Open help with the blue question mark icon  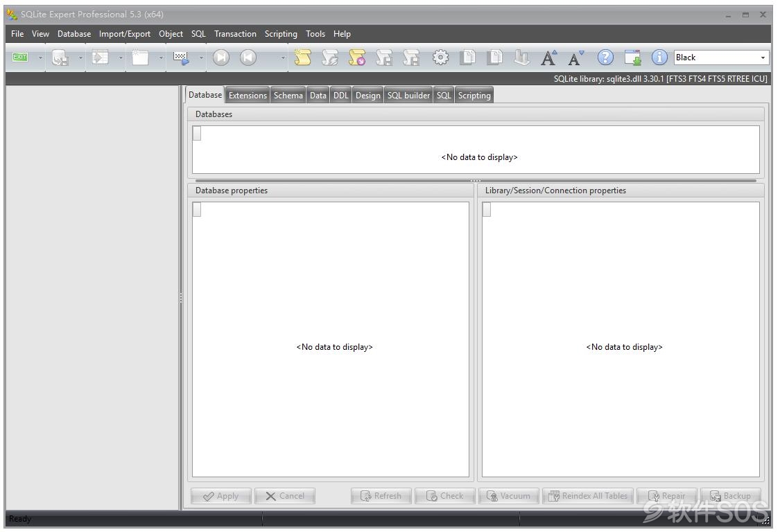click(605, 57)
